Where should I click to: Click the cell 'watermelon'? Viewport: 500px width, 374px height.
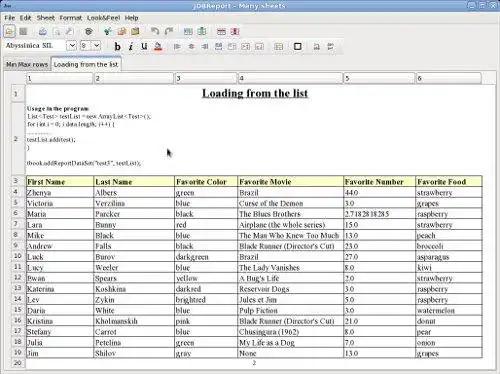[449, 310]
